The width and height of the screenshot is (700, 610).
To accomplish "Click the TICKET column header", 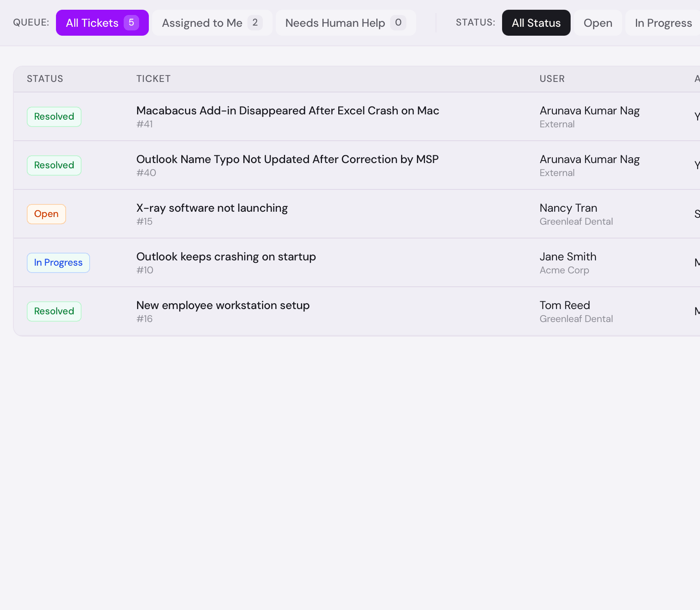I will point(153,79).
